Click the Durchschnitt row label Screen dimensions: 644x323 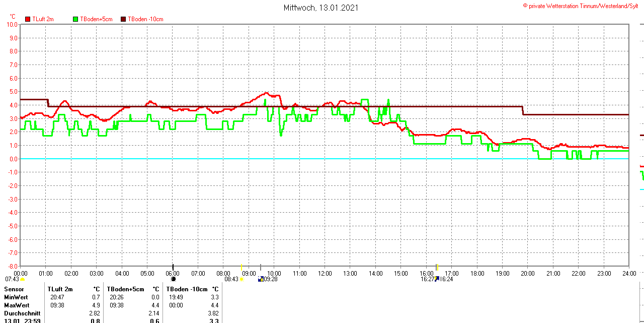pos(22,313)
